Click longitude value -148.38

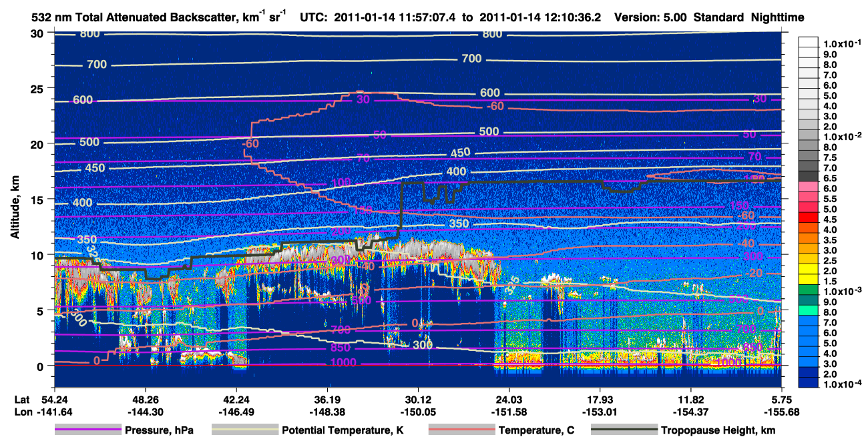pyautogui.click(x=327, y=412)
